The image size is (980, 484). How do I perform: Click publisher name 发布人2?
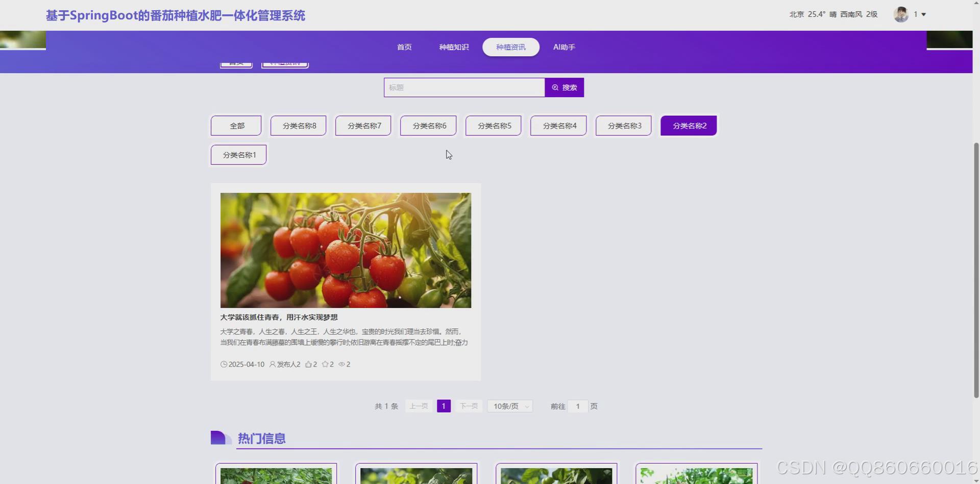[288, 365]
